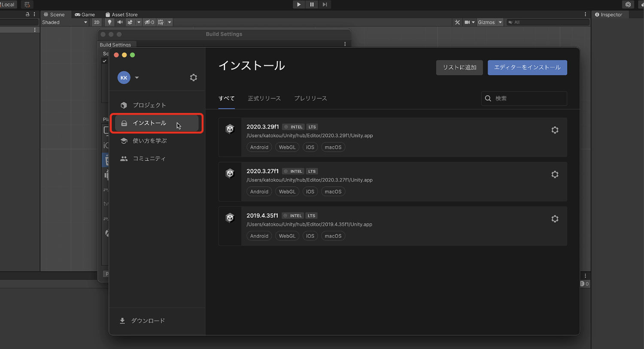Viewport: 644px width, 349px height.
Task: Click the Pause button in Unity toolbar
Action: [312, 4]
